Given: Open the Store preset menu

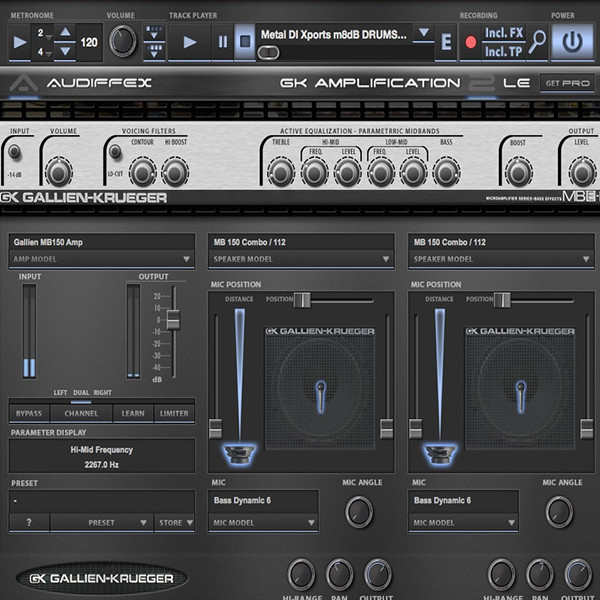Looking at the screenshot, I should coord(173,522).
